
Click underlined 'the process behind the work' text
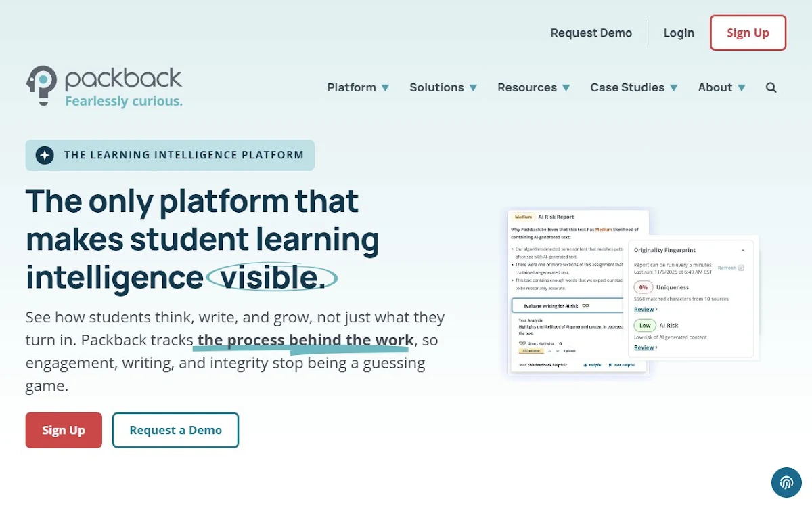point(305,340)
